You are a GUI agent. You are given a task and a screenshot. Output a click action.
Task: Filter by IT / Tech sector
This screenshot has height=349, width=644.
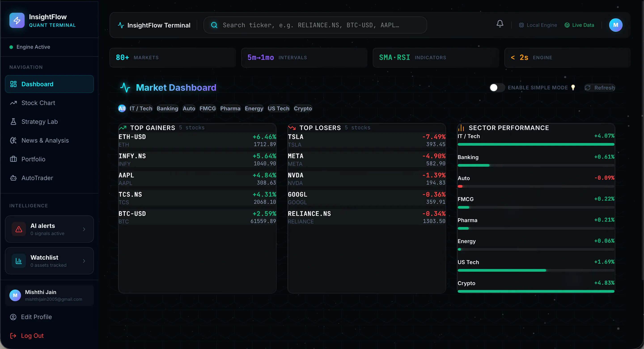pyautogui.click(x=141, y=108)
